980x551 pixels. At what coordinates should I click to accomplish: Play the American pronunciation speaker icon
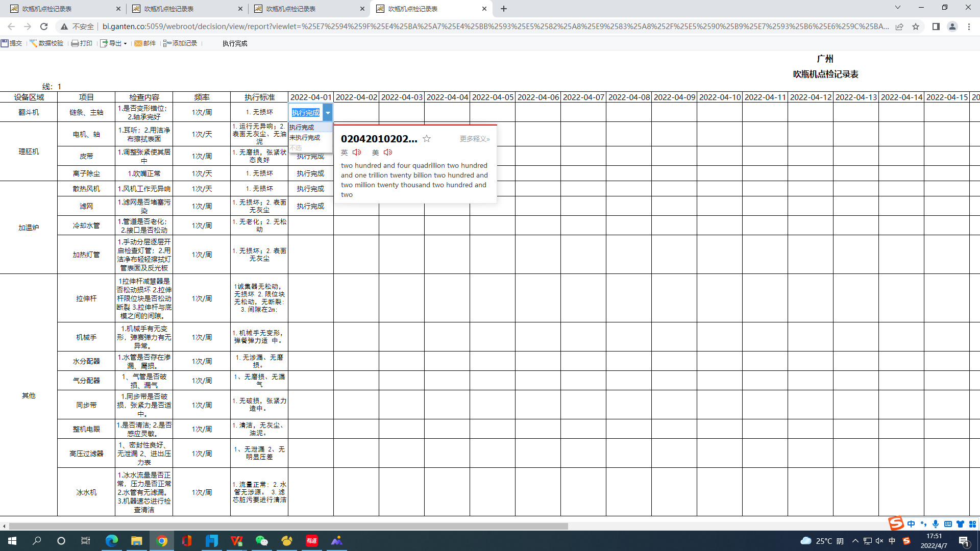(388, 153)
